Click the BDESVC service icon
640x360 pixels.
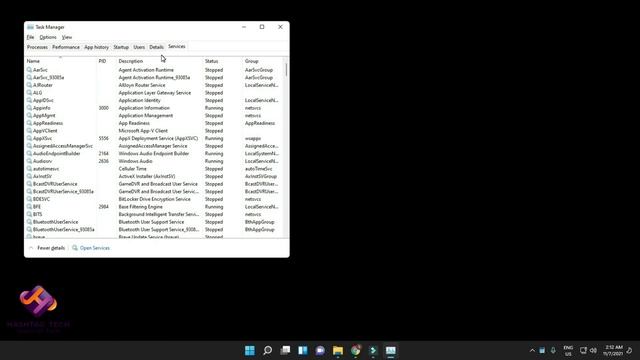[x=29, y=199]
